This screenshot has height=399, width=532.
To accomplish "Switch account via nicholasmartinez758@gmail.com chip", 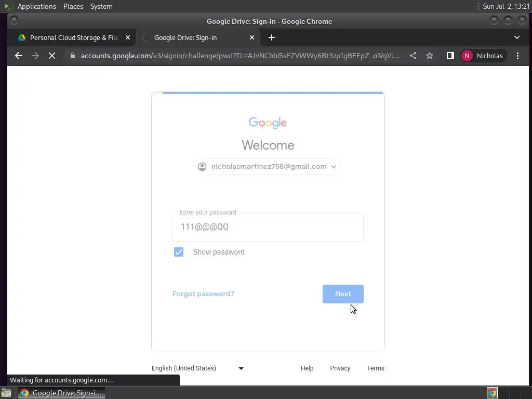I will pyautogui.click(x=268, y=167).
